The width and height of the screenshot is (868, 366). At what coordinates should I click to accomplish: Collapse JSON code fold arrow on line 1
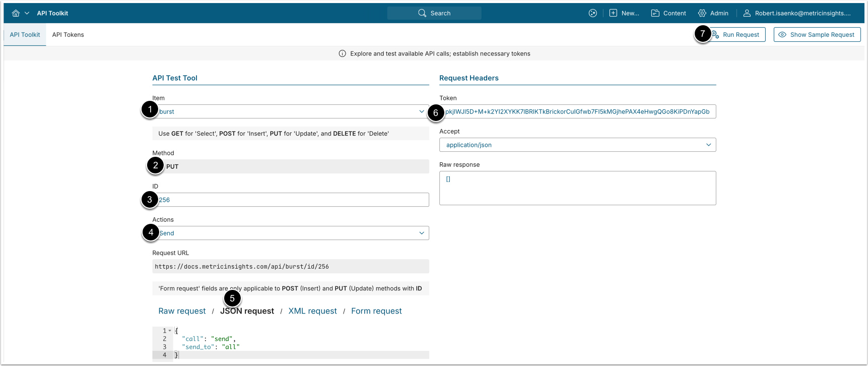[170, 331]
